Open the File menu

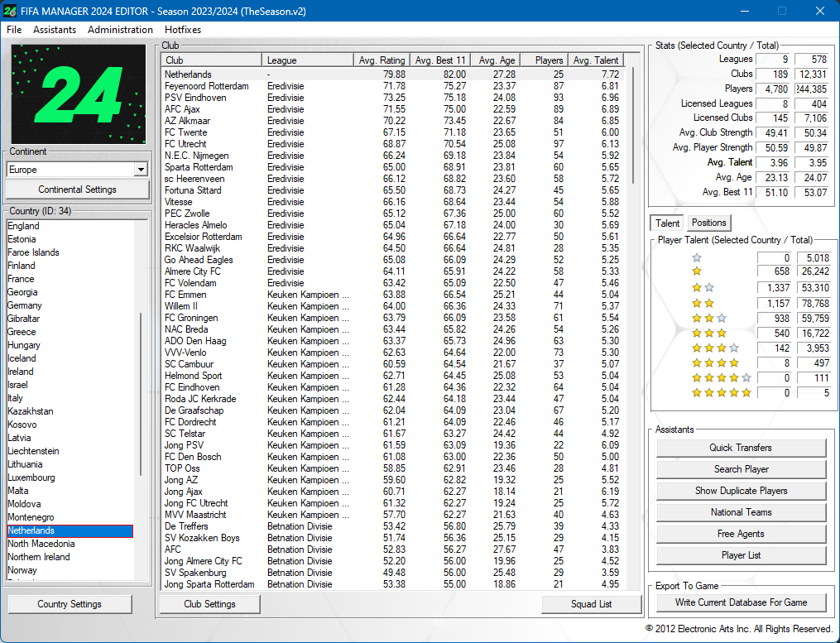14,30
